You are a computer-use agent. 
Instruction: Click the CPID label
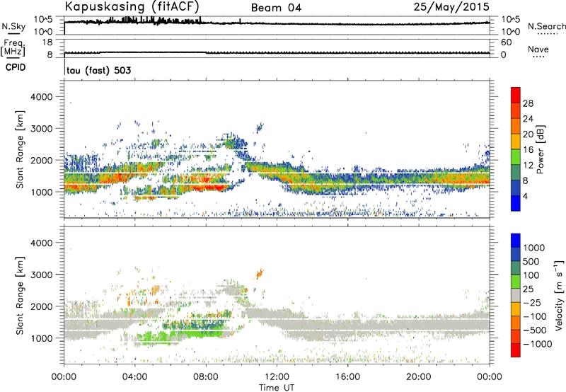(x=16, y=67)
